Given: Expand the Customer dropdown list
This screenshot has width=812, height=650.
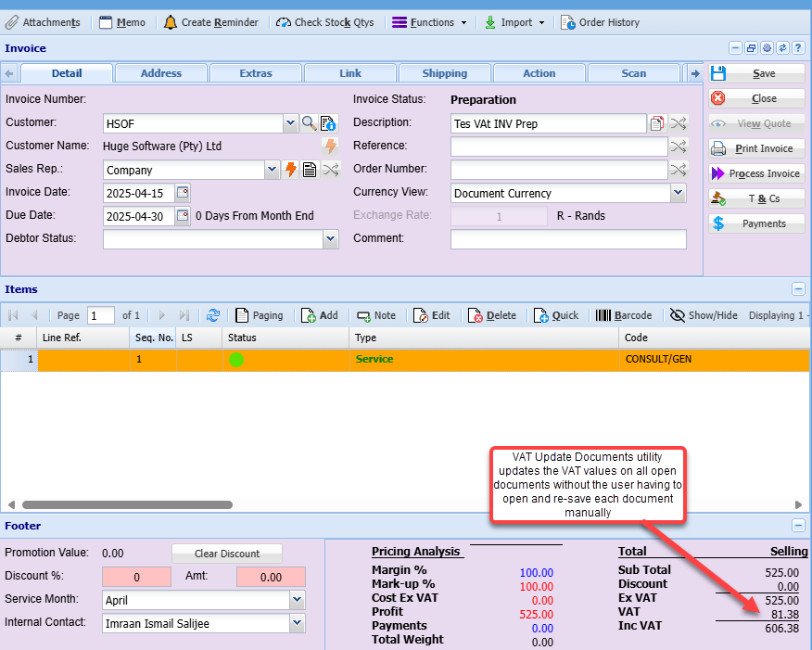Looking at the screenshot, I should click(x=289, y=123).
